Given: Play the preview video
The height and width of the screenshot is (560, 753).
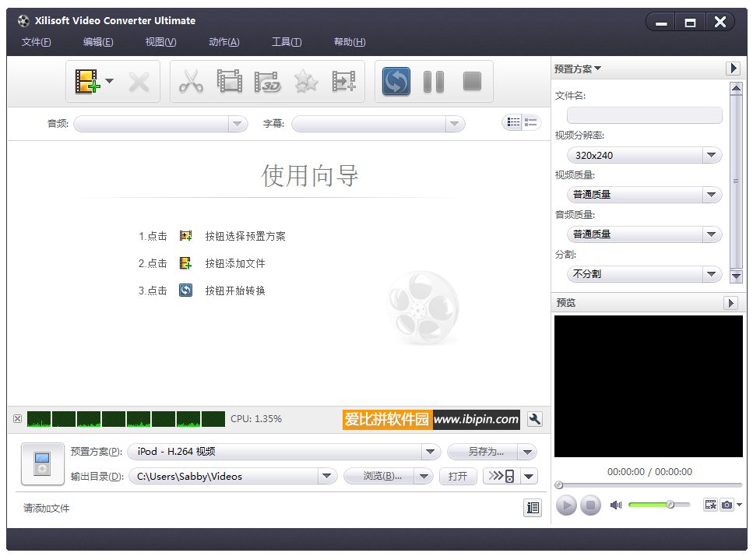Looking at the screenshot, I should pos(566,505).
